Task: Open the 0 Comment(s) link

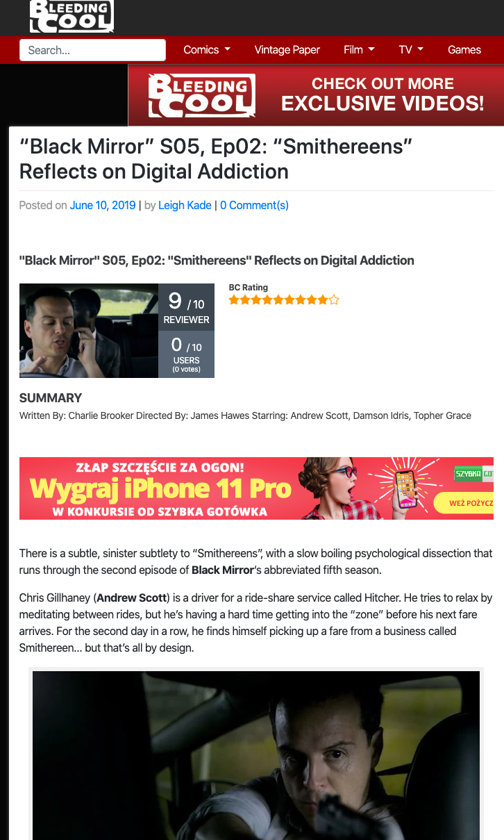Action: 254,205
